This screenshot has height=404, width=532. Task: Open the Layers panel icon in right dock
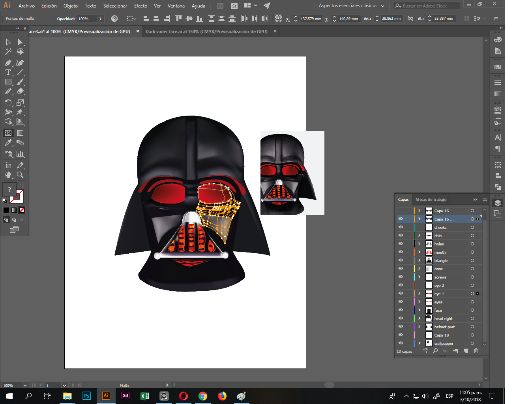click(x=498, y=203)
